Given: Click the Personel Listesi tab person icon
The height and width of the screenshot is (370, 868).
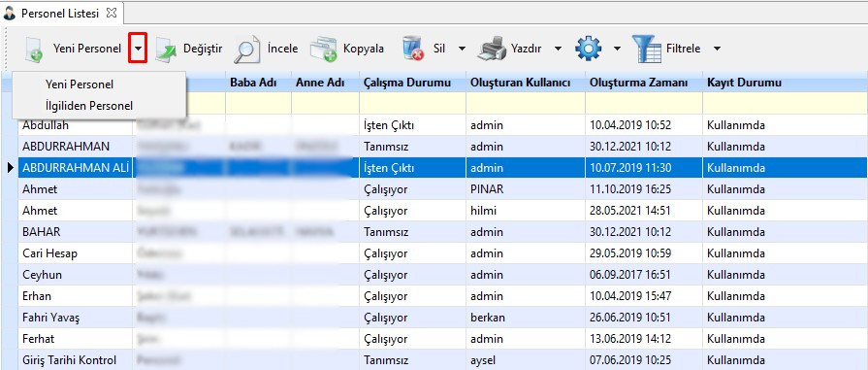Looking at the screenshot, I should [x=10, y=14].
